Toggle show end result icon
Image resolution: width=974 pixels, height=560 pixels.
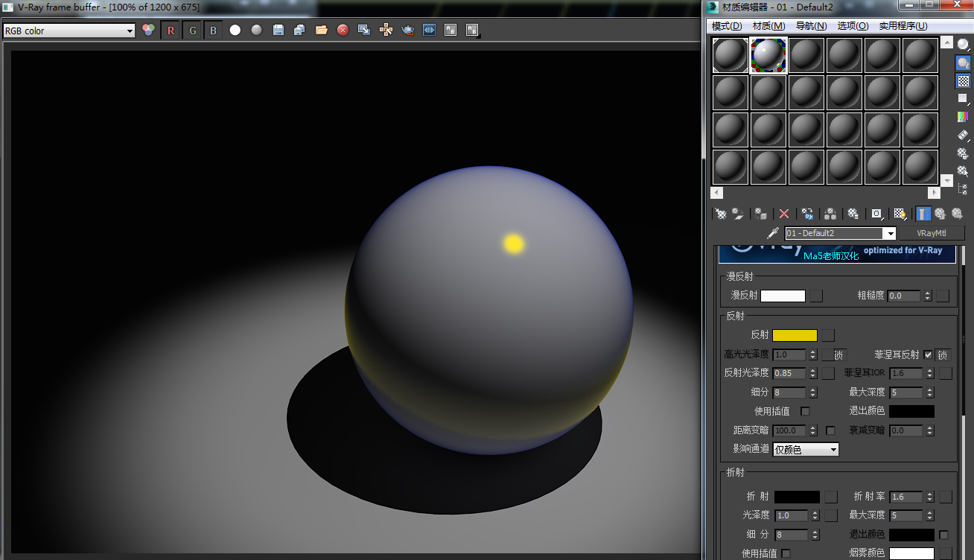pyautogui.click(x=923, y=214)
